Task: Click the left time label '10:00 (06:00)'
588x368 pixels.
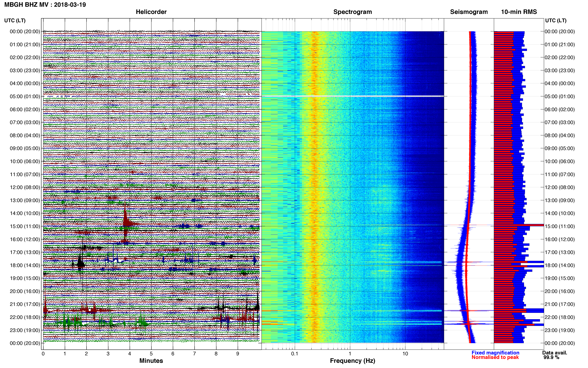Action: [25, 161]
